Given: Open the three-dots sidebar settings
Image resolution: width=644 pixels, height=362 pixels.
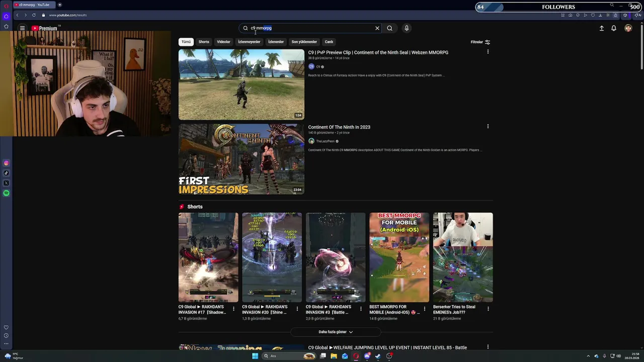Looking at the screenshot, I should [x=6, y=344].
